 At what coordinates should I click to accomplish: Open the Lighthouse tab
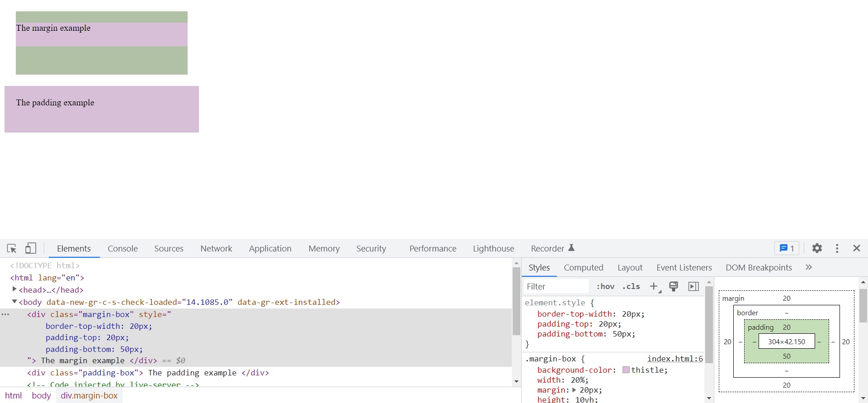(493, 248)
